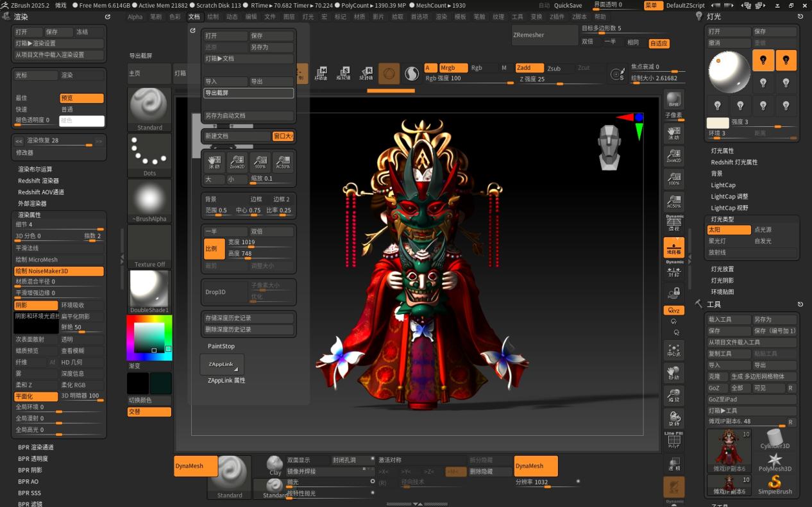Click the ZRemesher button

(545, 35)
